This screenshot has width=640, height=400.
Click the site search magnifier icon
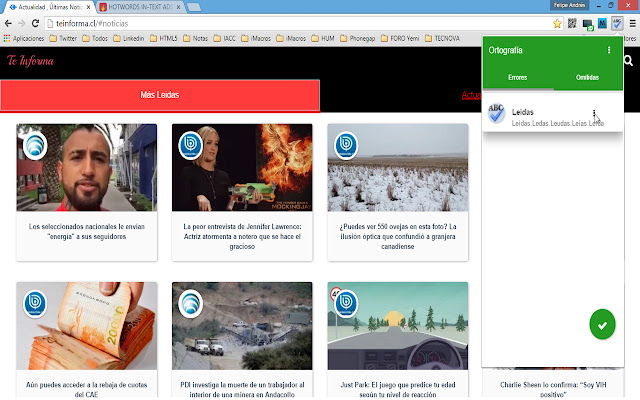click(x=629, y=61)
